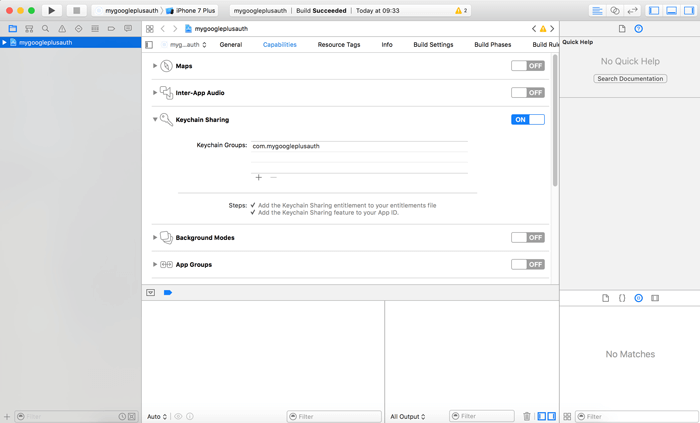Open the Issue navigator warning icon
Screen dimensions: 700x423
[62, 29]
